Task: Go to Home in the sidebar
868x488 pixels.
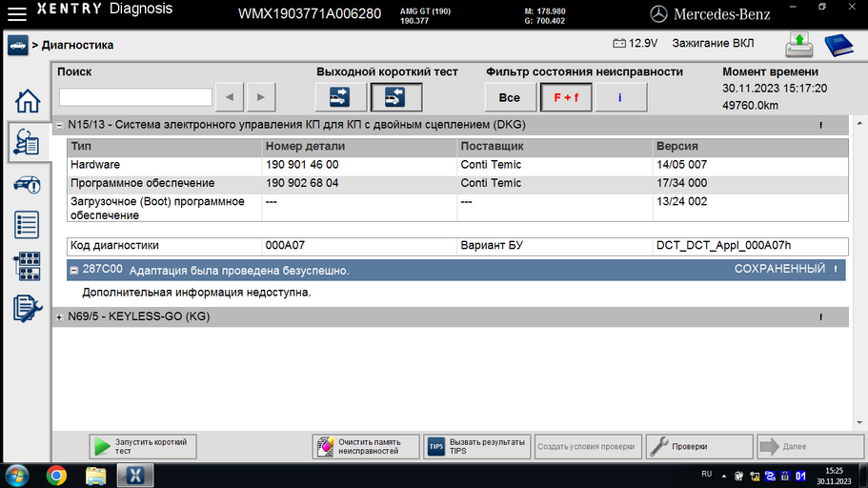Action: click(x=27, y=101)
